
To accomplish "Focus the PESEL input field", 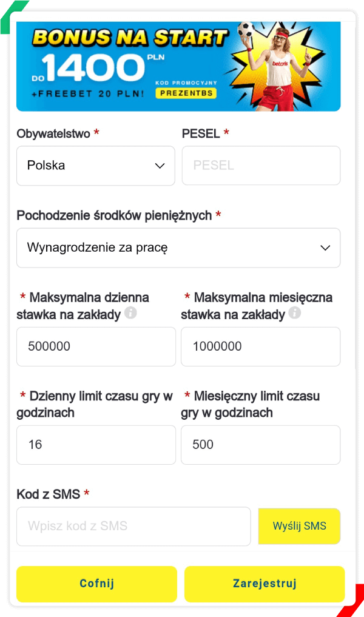I will pos(261,165).
